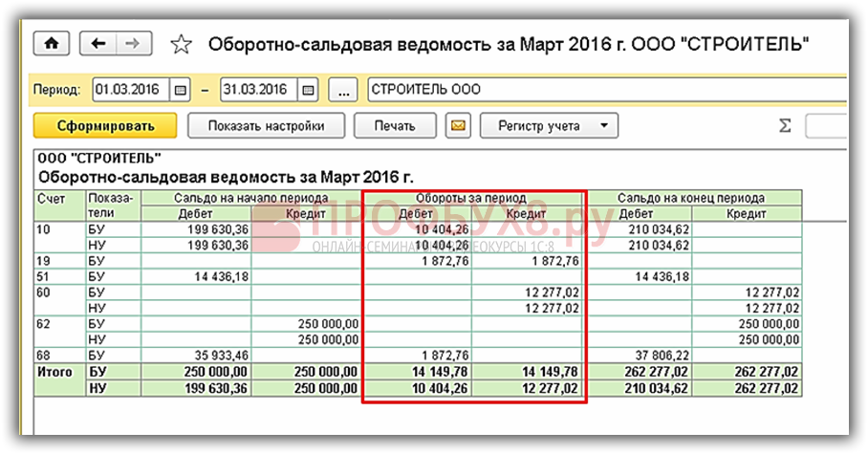This screenshot has width=868, height=454.
Task: Go back with the left arrow
Action: pyautogui.click(x=98, y=44)
